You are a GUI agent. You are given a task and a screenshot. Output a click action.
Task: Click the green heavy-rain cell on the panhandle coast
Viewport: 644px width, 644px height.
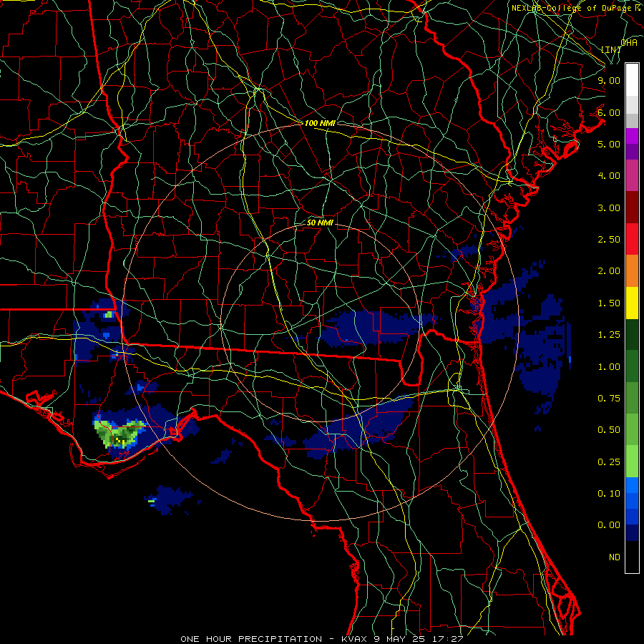119,434
